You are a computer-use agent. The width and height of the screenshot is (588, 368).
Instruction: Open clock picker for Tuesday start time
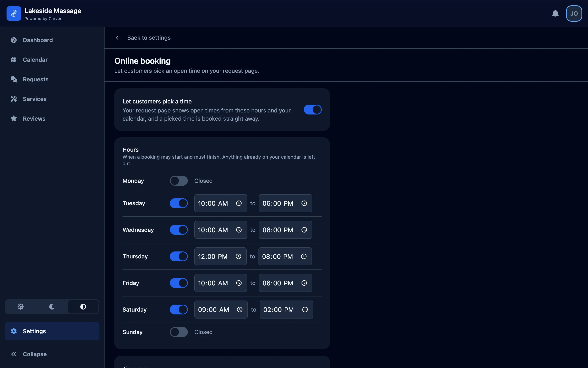(239, 203)
